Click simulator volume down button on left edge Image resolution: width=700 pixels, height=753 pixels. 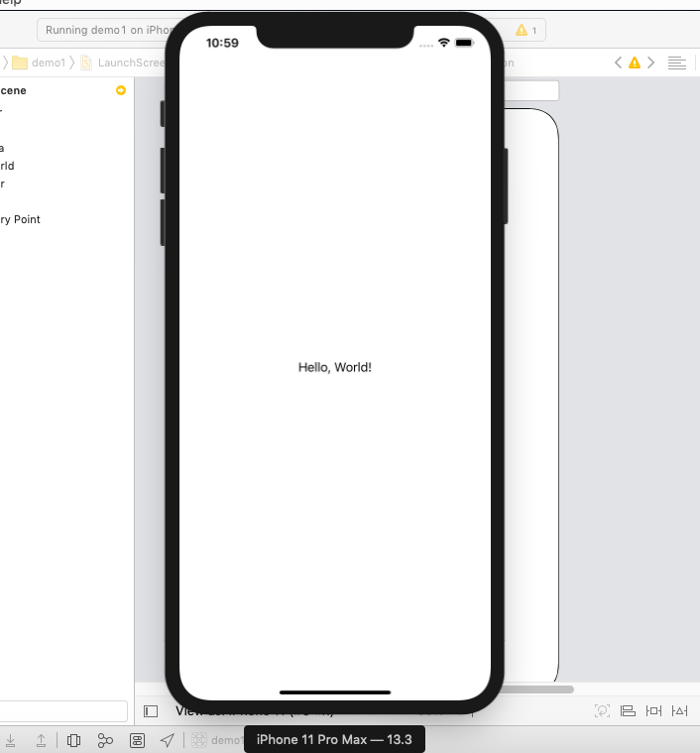tap(163, 223)
